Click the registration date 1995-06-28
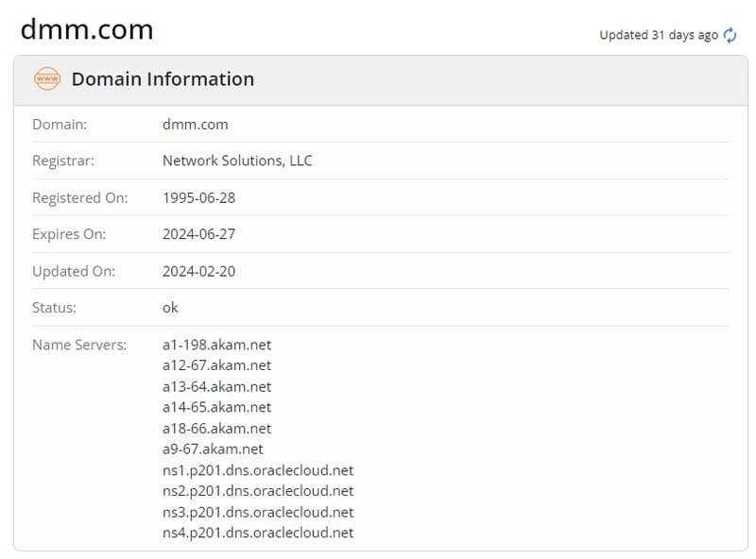This screenshot has height=559, width=756. [200, 197]
